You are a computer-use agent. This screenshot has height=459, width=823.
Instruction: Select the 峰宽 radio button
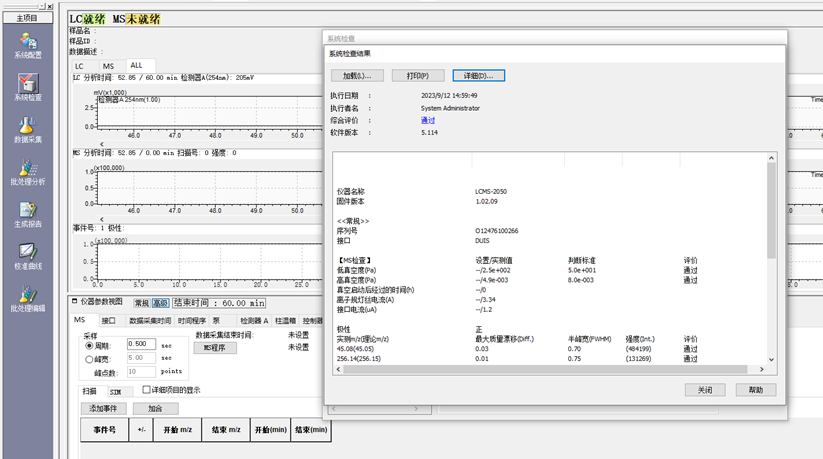[x=89, y=359]
